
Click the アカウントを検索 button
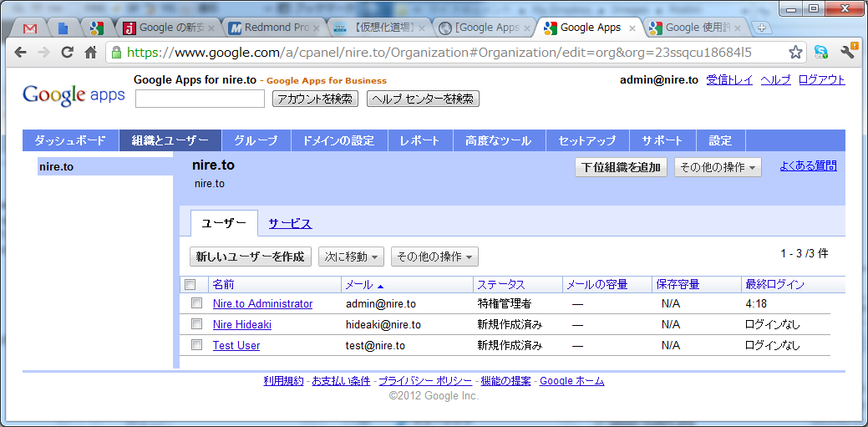(x=316, y=99)
